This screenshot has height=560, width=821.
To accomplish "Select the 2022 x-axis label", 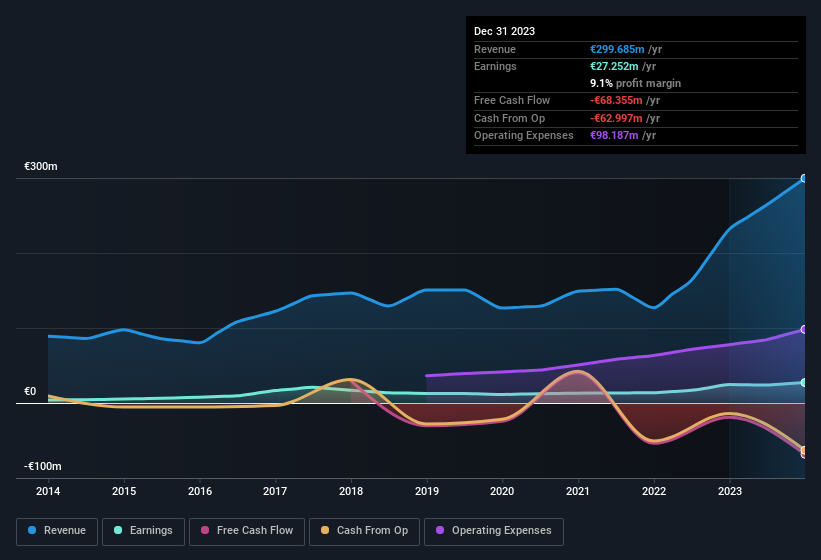I will tap(654, 491).
